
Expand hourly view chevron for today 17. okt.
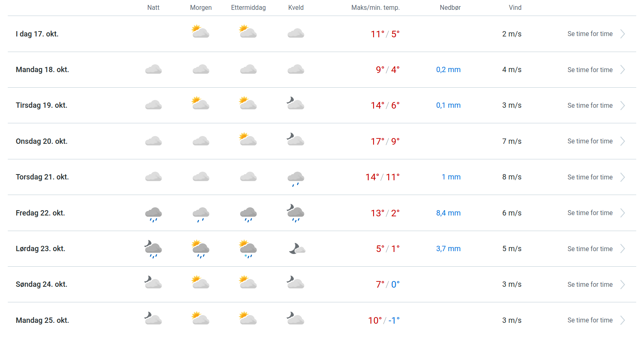coord(622,34)
